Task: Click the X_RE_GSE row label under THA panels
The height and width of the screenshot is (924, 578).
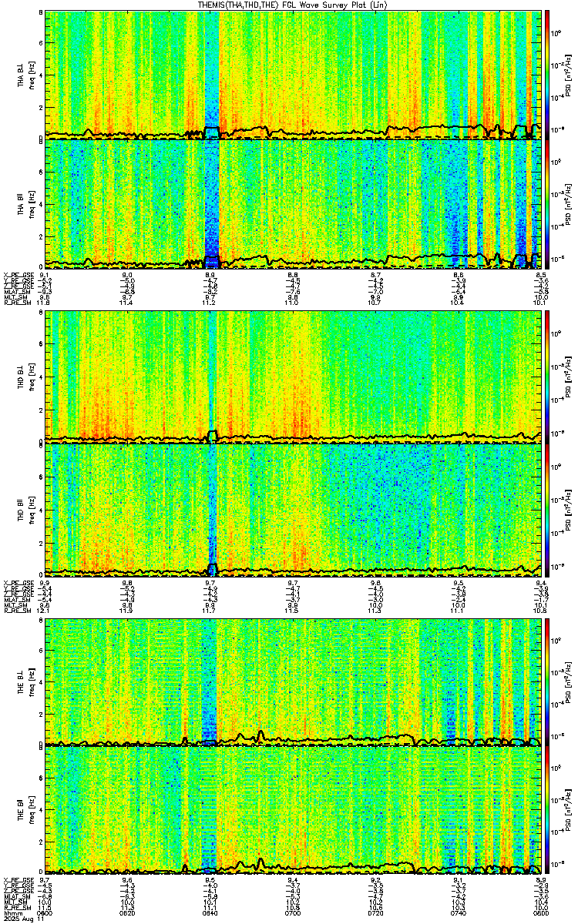Action: click(x=17, y=275)
